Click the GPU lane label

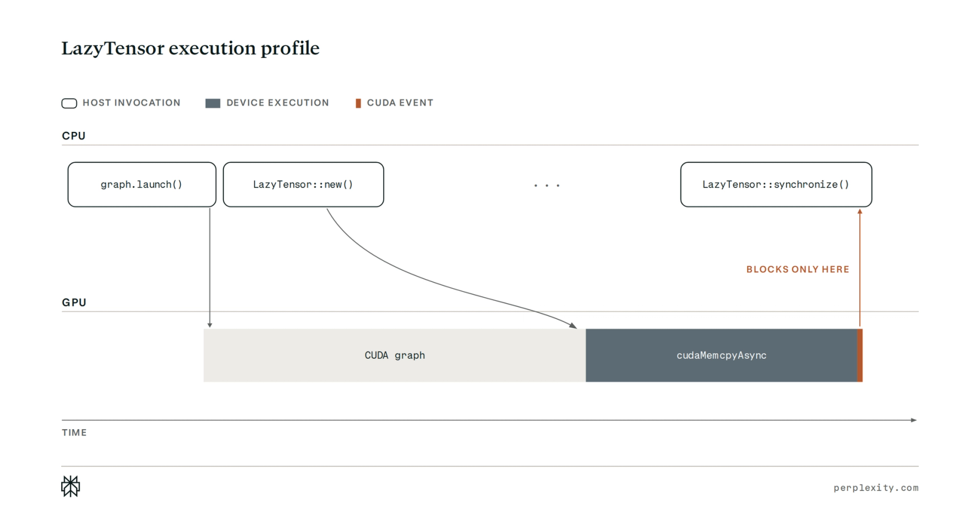[74, 302]
